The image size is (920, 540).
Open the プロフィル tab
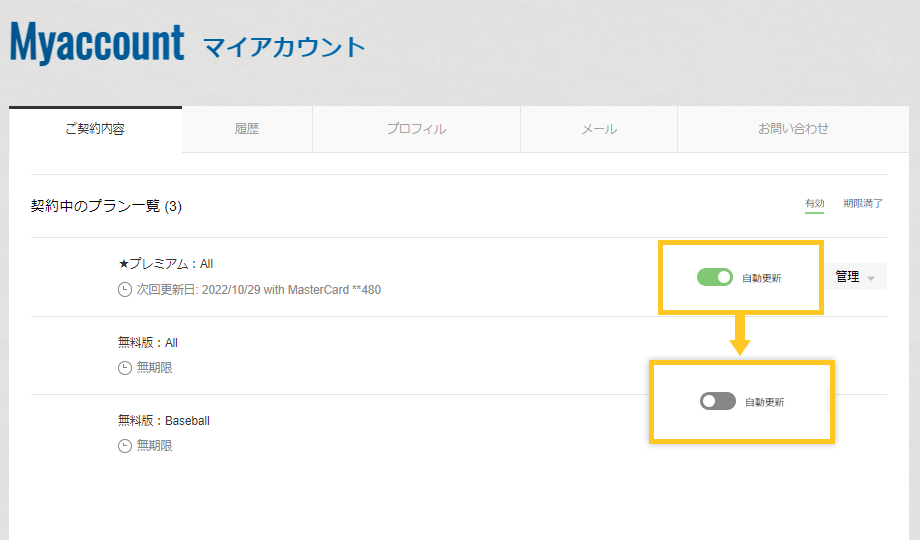coord(416,129)
